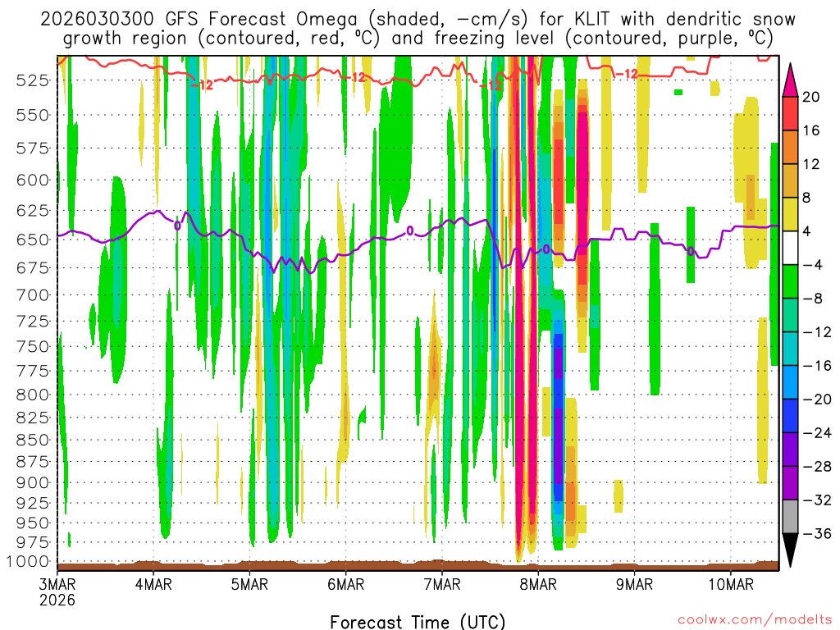Click the coolwx.com/modelts source link

(751, 619)
